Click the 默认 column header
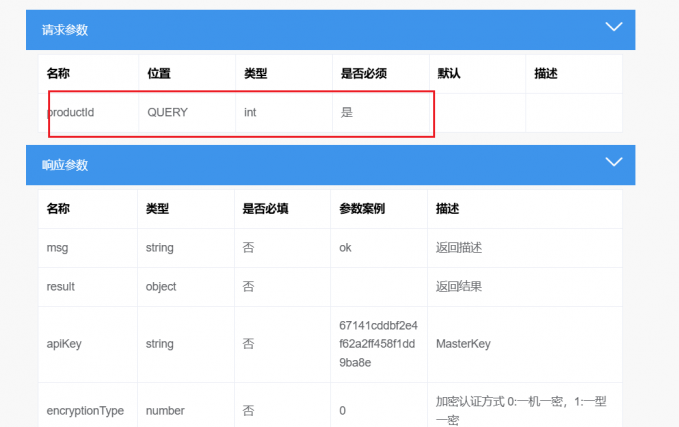 click(449, 74)
